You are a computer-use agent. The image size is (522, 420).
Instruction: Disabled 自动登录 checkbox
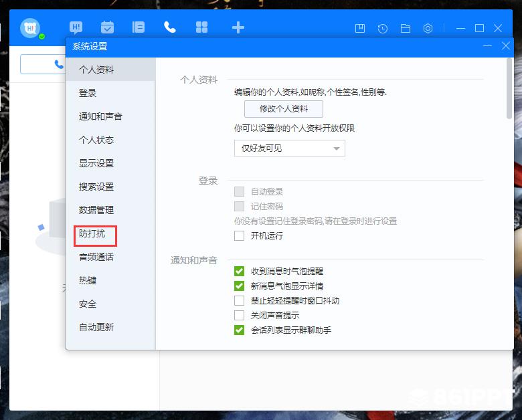click(x=239, y=192)
